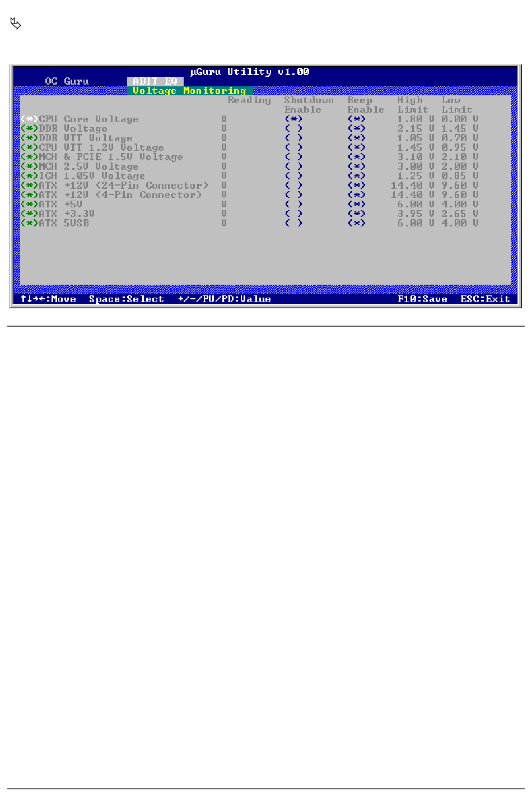Select MCH & PCIE low limit 2.10 V
Viewport: 532px width, 797px height.
click(460, 157)
